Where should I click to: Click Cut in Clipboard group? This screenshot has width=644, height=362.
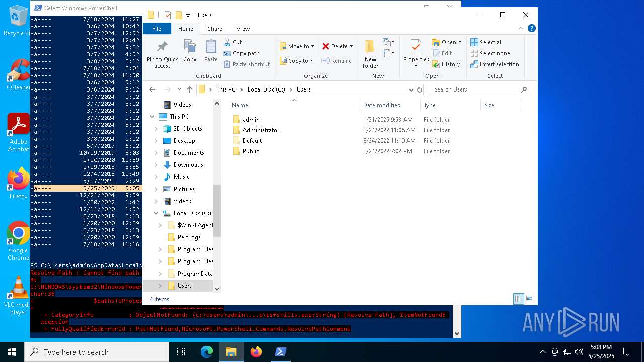pos(233,42)
